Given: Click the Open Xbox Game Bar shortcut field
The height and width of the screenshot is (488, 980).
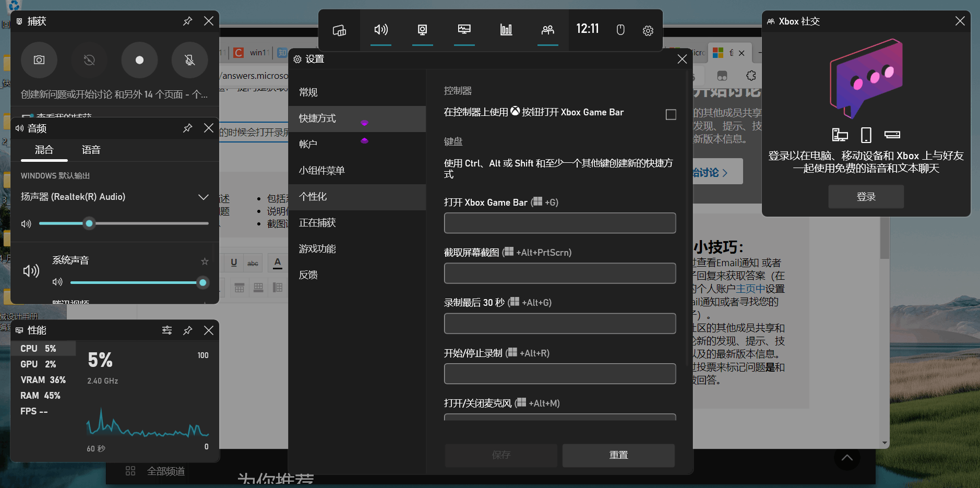Looking at the screenshot, I should (x=560, y=223).
